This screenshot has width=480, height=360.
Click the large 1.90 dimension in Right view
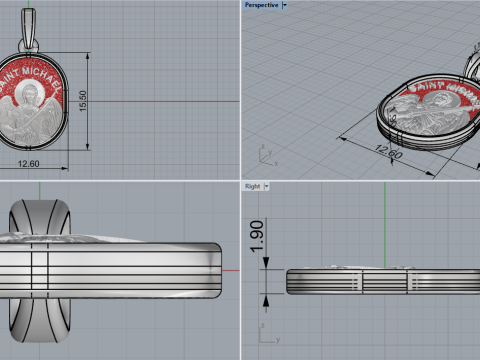[x=257, y=236]
